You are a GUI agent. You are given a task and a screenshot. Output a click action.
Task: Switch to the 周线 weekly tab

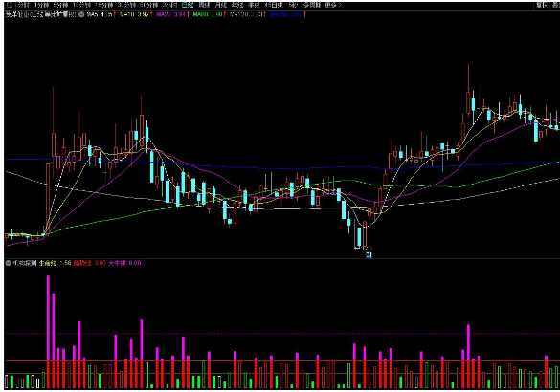pos(204,5)
